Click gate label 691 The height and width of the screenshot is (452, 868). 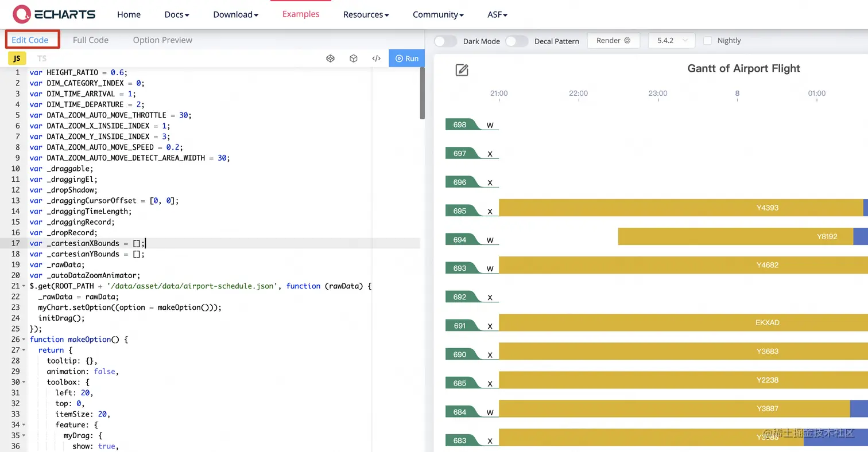[x=460, y=325]
